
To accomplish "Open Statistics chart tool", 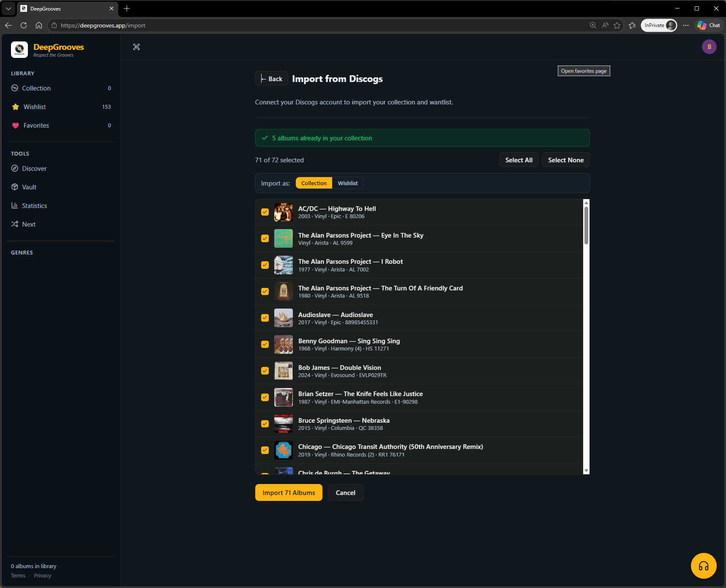I will tap(61, 205).
